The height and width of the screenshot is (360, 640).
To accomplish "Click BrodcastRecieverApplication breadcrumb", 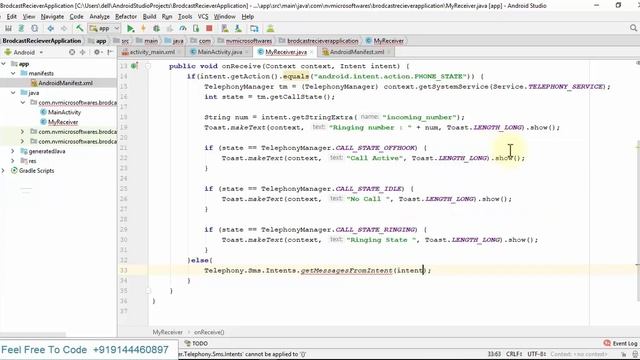I will point(42,41).
